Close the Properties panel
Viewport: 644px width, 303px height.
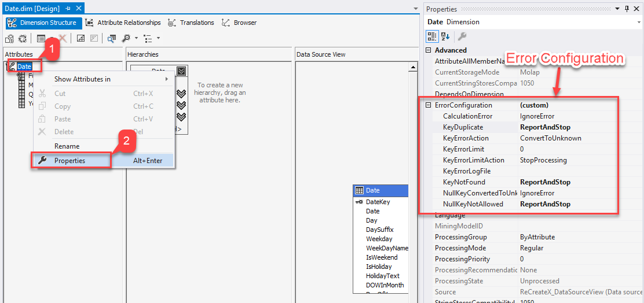(636, 9)
